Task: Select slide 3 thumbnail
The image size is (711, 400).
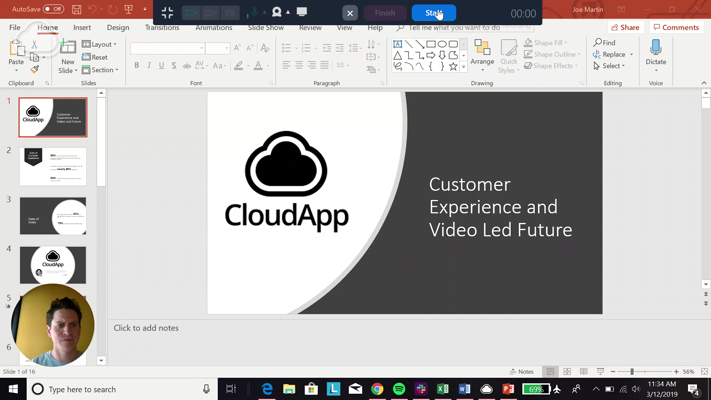Action: pyautogui.click(x=53, y=216)
